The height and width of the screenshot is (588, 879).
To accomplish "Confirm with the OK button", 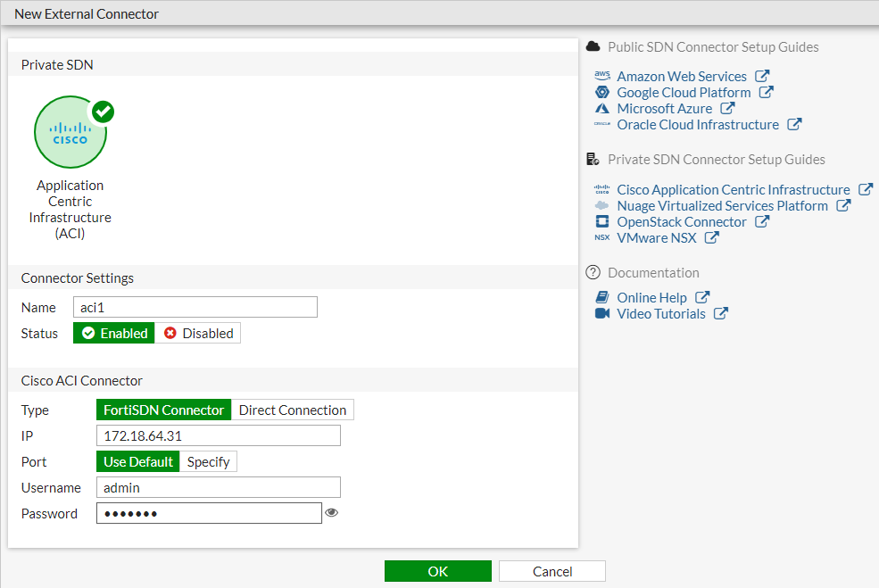I will 437,571.
